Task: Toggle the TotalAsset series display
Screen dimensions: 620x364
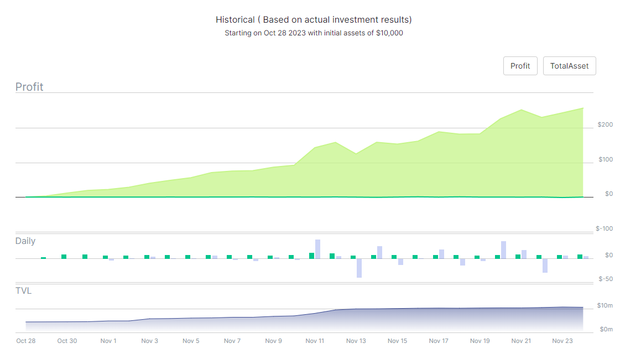Action: [x=569, y=65]
